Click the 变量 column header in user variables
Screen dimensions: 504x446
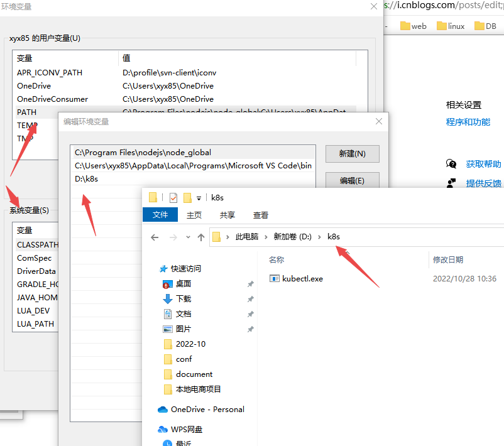tap(65, 58)
